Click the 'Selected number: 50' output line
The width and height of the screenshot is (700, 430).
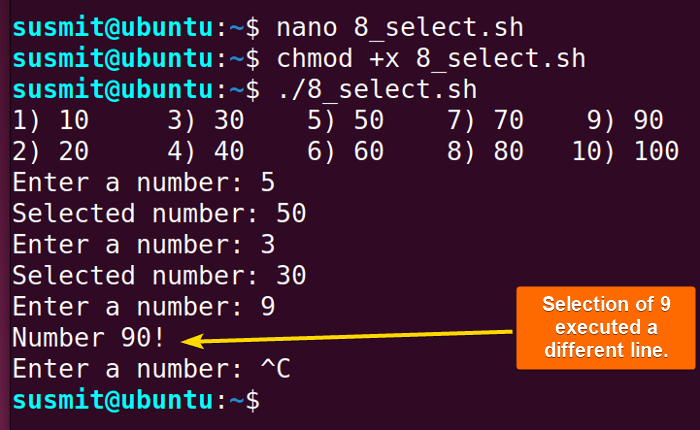(x=159, y=213)
